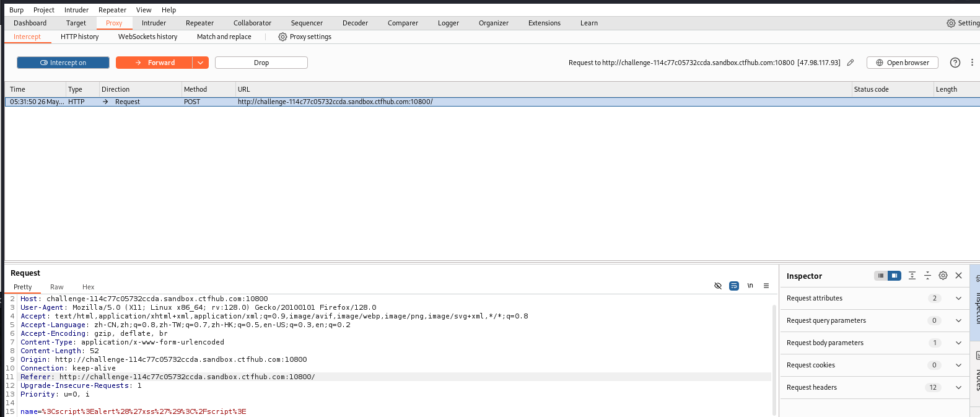The height and width of the screenshot is (417, 980).
Task: Open the Repeater tool tab
Action: tap(199, 23)
